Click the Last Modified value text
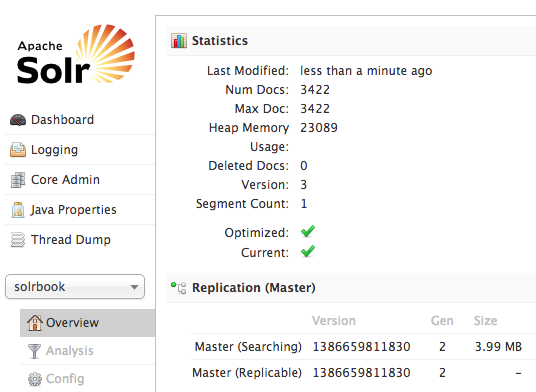 366,71
